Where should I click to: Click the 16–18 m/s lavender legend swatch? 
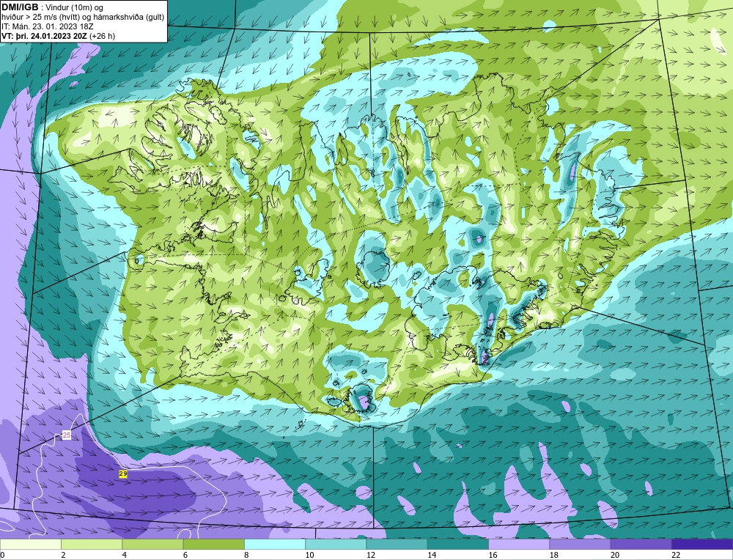point(519,545)
